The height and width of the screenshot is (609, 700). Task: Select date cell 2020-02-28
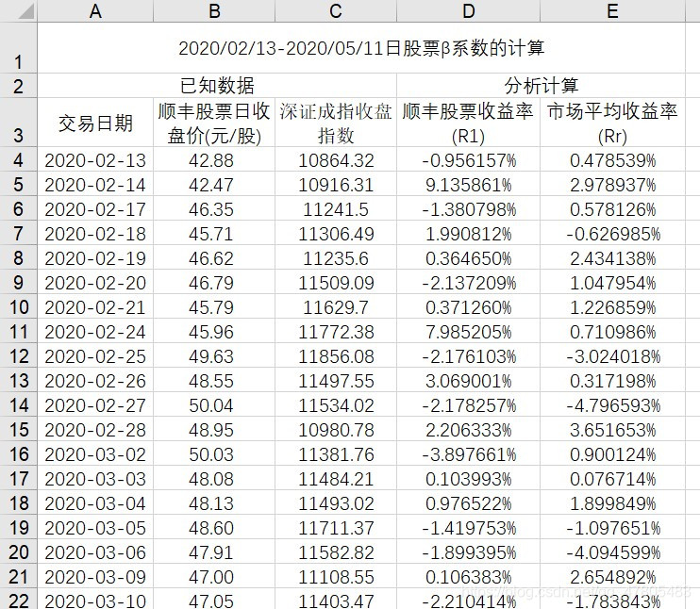pyautogui.click(x=95, y=429)
